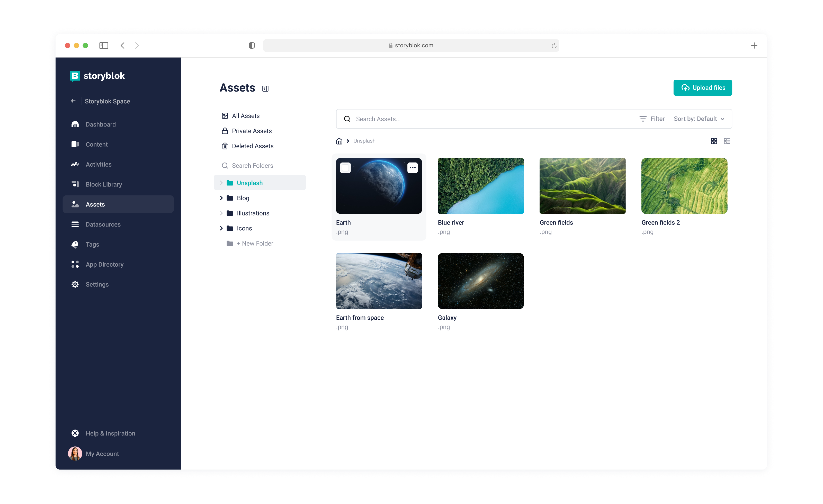Expand the Illustrations folder chevron
Image resolution: width=823 pixels, height=504 pixels.
[221, 213]
